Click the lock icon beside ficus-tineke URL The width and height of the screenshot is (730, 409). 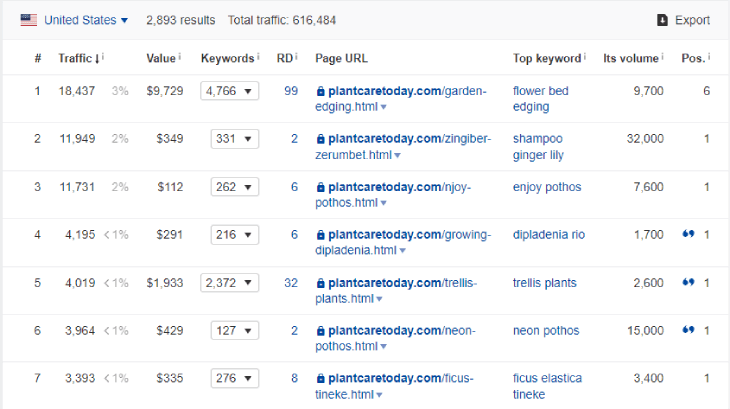click(320, 378)
